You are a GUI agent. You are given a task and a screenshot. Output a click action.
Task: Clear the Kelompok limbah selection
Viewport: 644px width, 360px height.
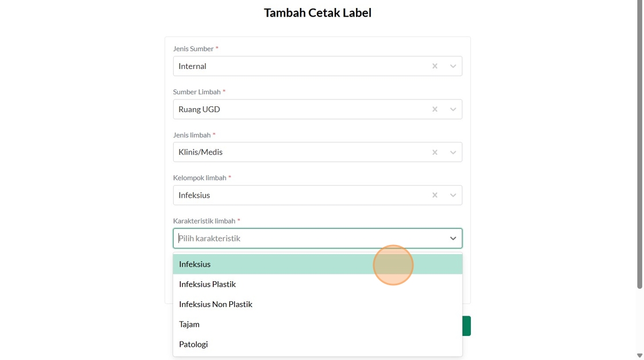(x=435, y=196)
